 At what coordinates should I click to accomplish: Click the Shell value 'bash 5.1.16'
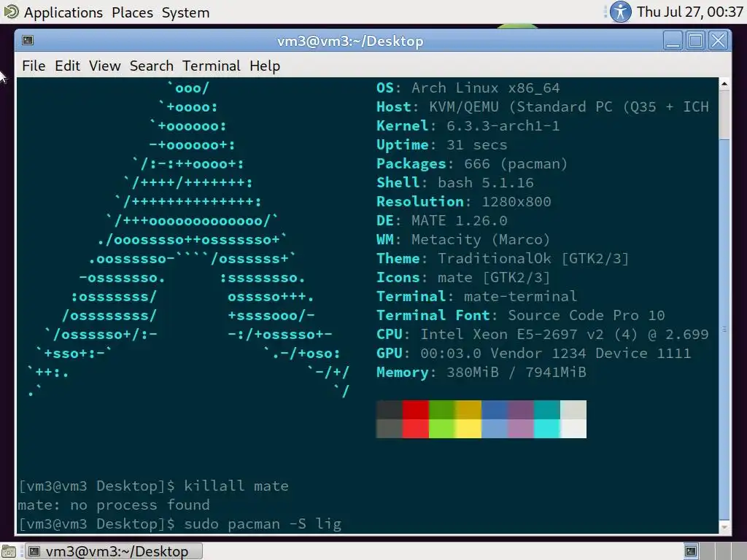(x=485, y=183)
